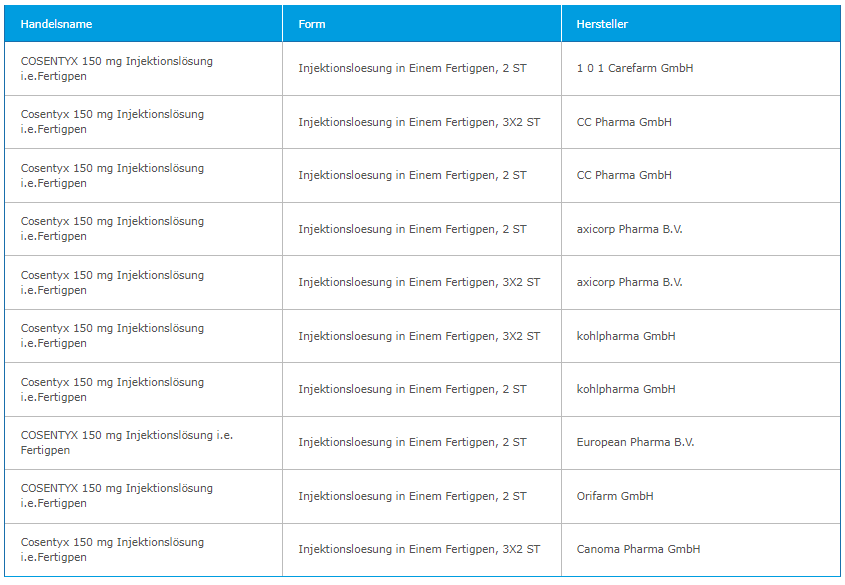Select axicorp Pharma B.V. in the 2 ST row
The image size is (845, 585).
pyautogui.click(x=629, y=229)
